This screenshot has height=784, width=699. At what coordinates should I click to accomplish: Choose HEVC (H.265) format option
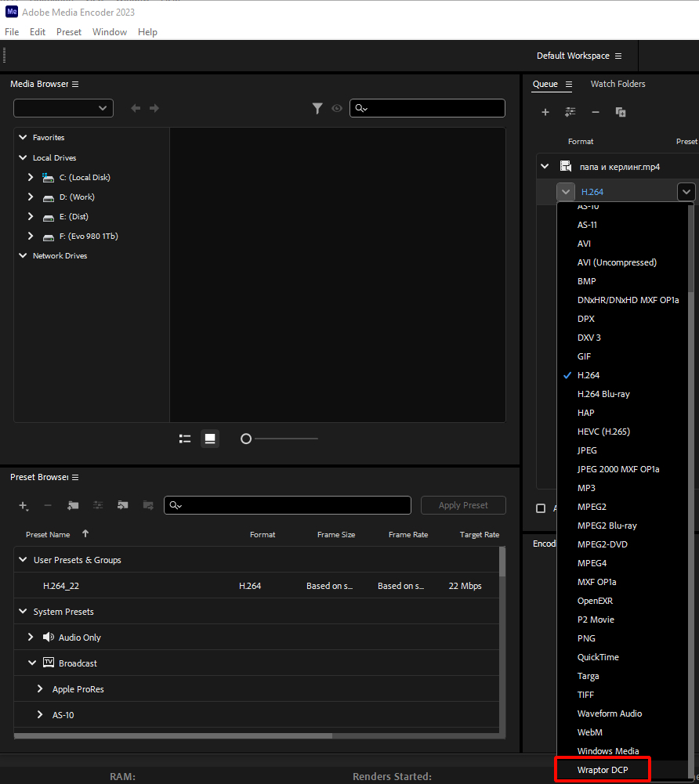603,432
